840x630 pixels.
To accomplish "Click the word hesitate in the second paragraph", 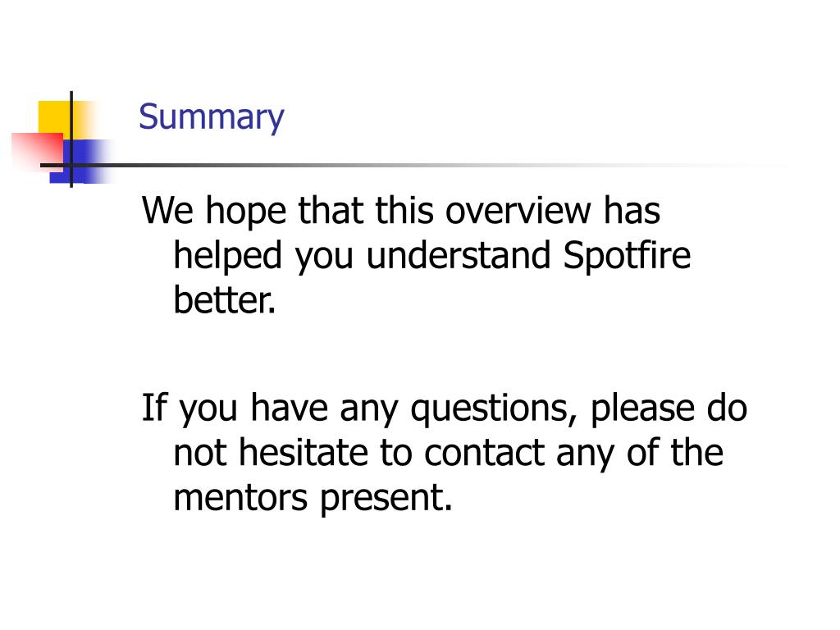I will [x=304, y=452].
